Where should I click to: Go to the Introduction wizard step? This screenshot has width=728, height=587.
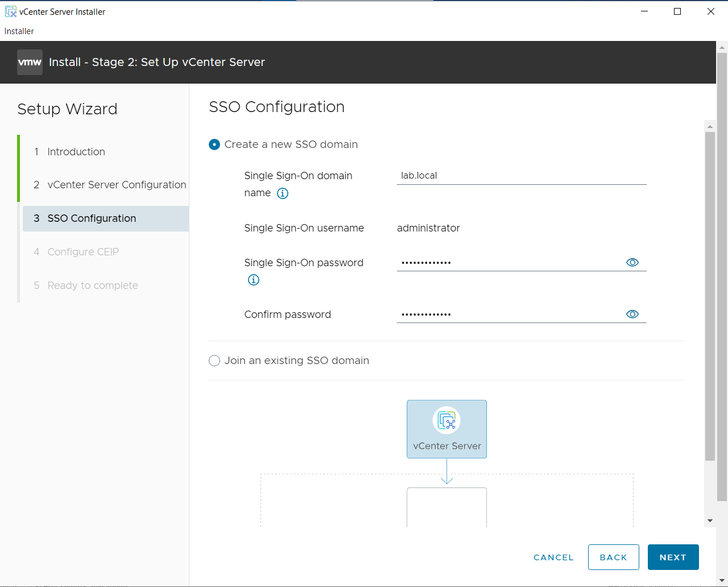click(76, 151)
